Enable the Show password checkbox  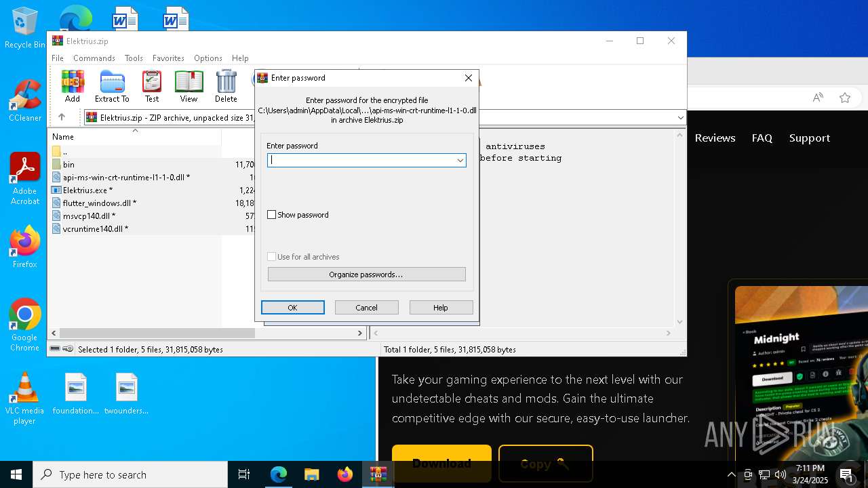click(x=272, y=215)
